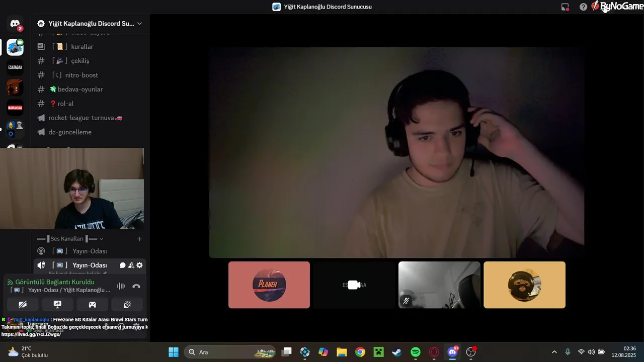Select the yellow masked-avatar participant tile
The height and width of the screenshot is (362, 644).
(x=524, y=285)
